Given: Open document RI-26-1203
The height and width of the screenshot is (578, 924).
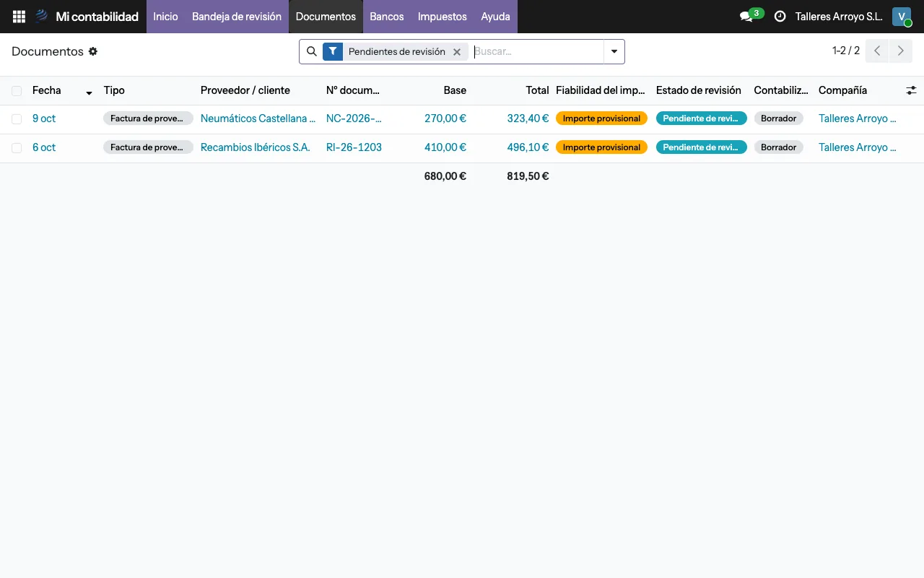Looking at the screenshot, I should (x=354, y=147).
